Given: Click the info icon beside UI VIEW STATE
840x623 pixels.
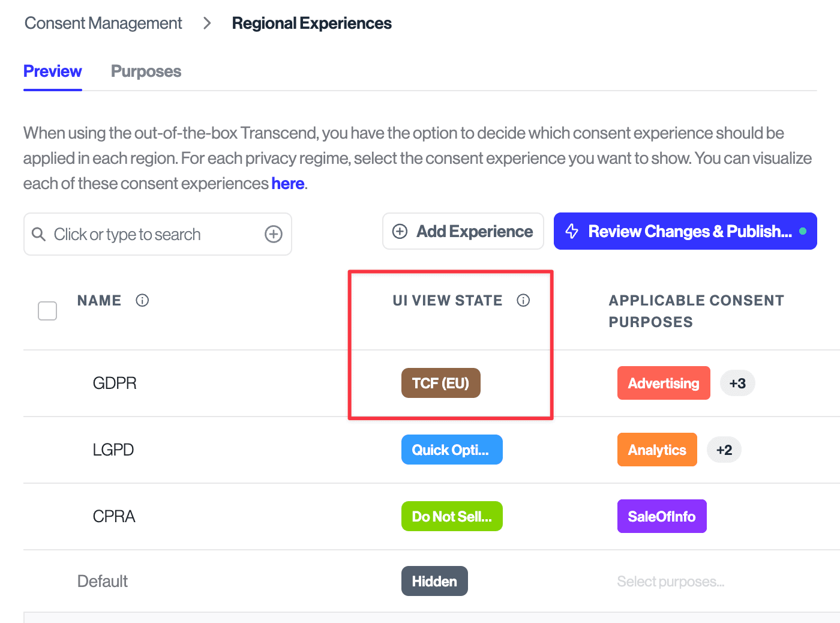Looking at the screenshot, I should pos(523,300).
